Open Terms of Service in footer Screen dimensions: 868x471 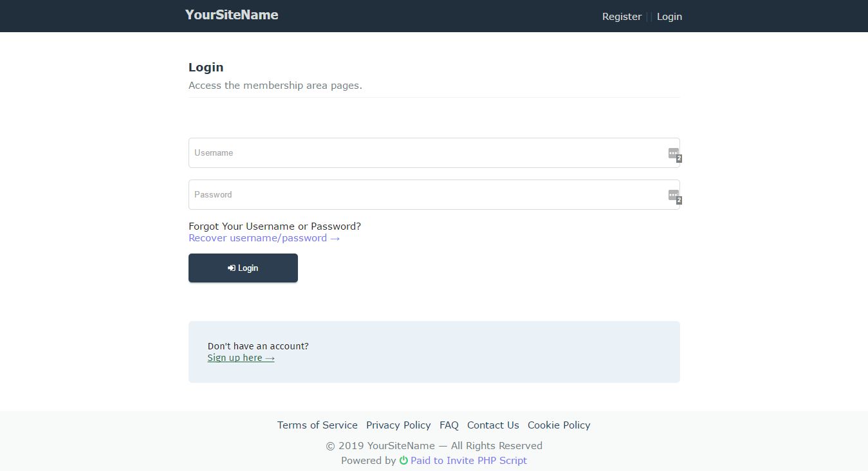pos(317,425)
